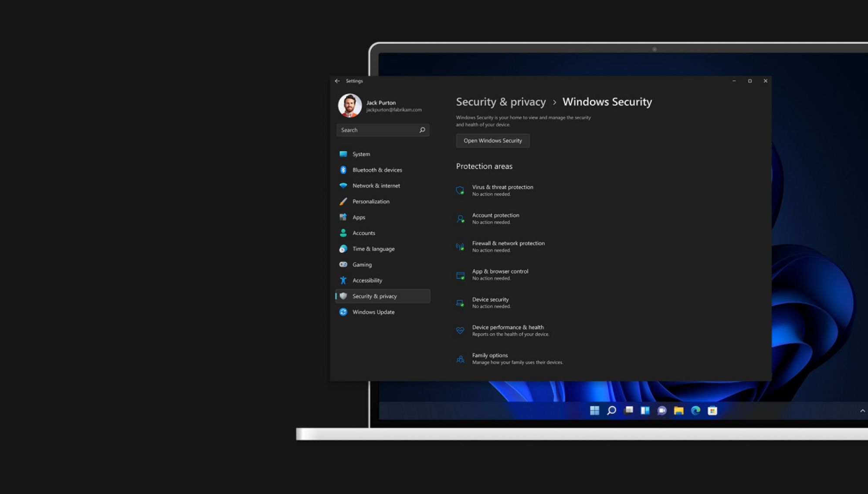
Task: Click the Bluetooth & devices sidebar icon
Action: [343, 170]
